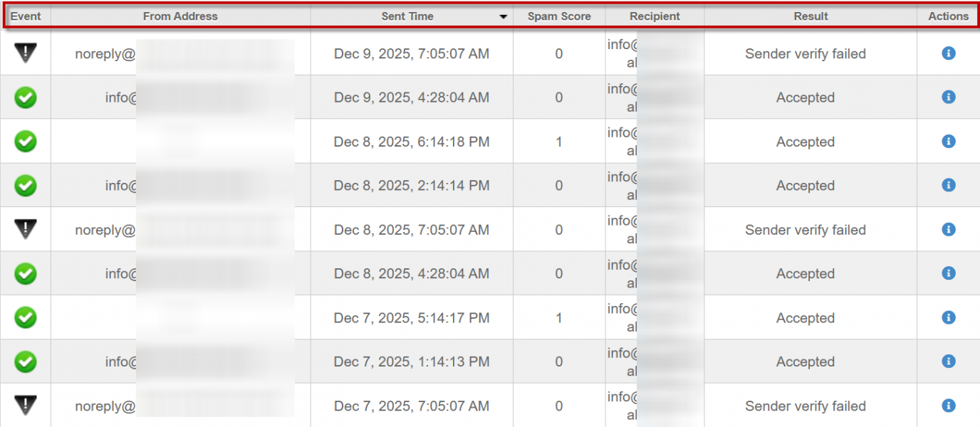Click warning icon on Dec 9, 7:05:07 AM row

point(26,53)
